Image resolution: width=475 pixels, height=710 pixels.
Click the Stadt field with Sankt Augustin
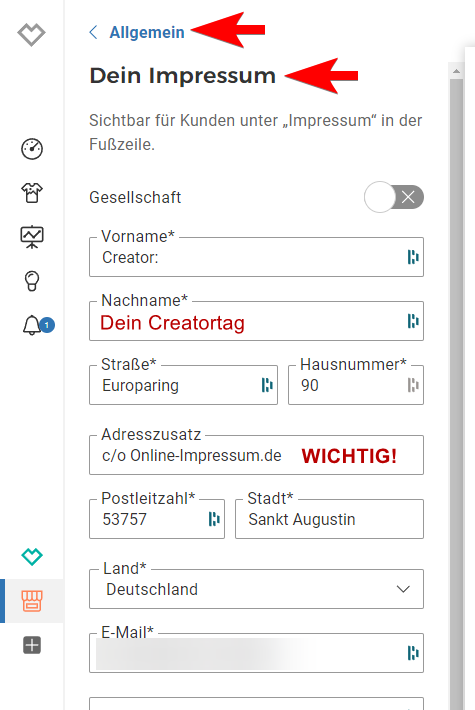click(x=329, y=519)
